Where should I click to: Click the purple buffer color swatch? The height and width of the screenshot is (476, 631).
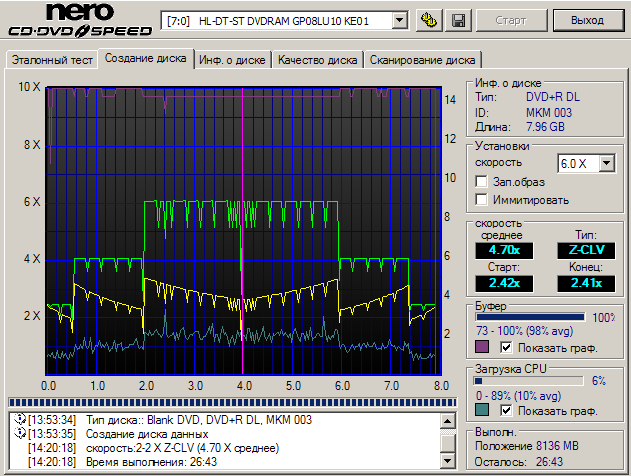[483, 348]
